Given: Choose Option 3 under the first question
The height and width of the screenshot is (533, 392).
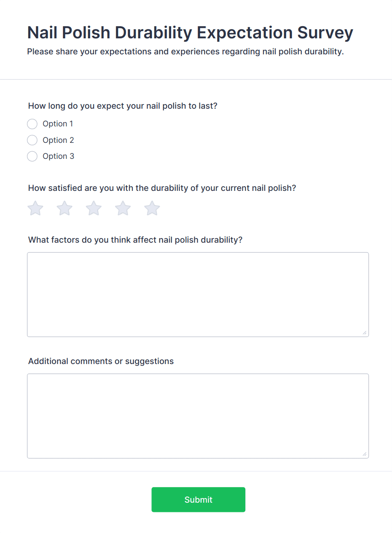Looking at the screenshot, I should tap(32, 156).
